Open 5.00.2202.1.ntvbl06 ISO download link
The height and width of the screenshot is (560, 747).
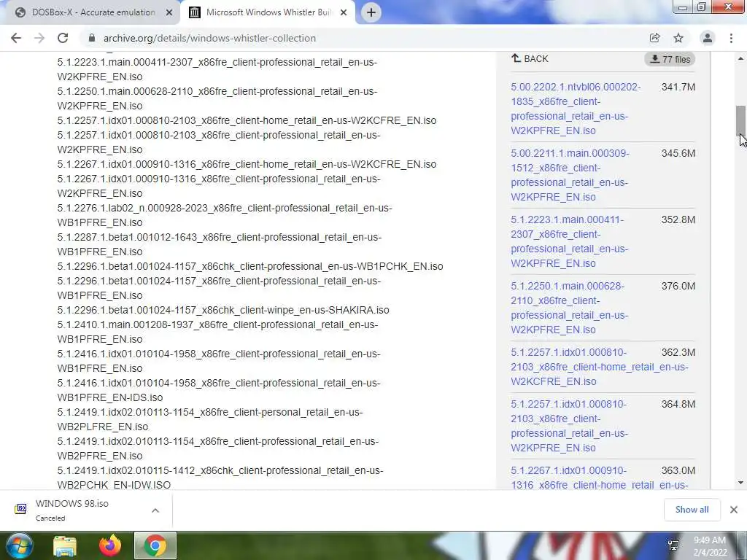(x=576, y=109)
